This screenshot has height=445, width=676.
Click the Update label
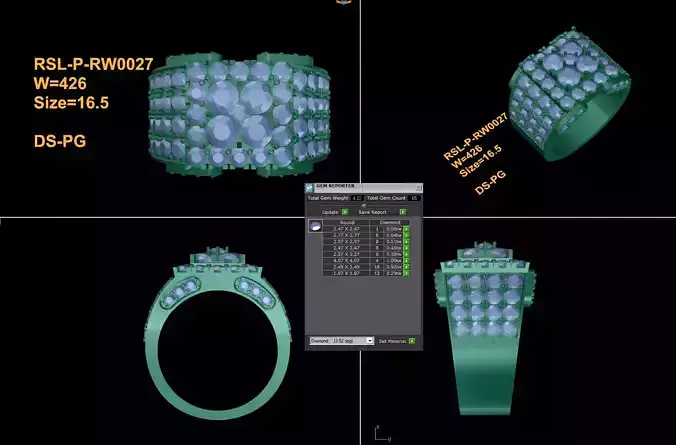click(330, 212)
